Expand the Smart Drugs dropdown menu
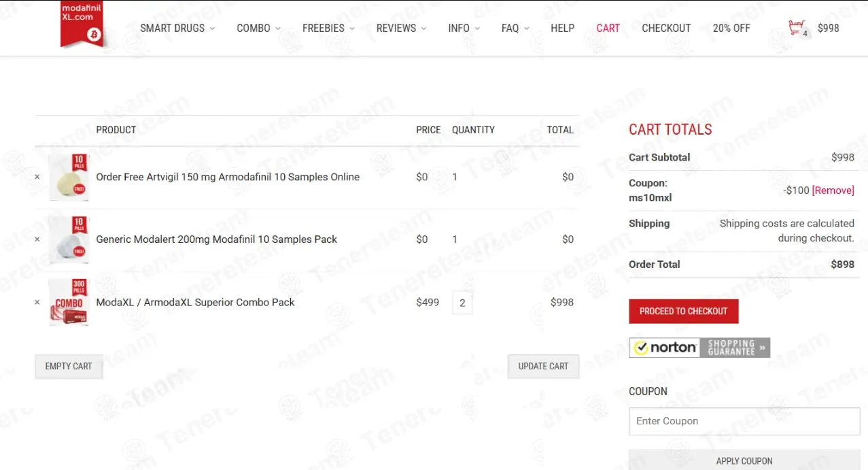Viewport: 868px width, 470px height. [177, 28]
